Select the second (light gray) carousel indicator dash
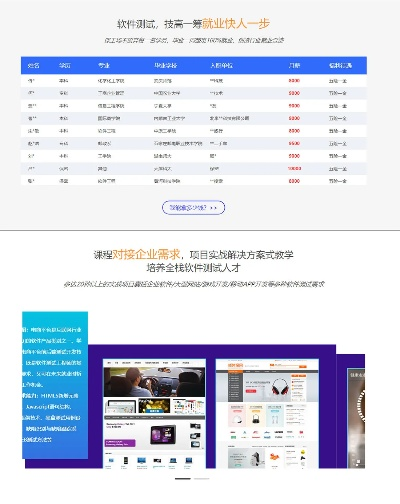This screenshot has width=400, height=504. (x=202, y=479)
